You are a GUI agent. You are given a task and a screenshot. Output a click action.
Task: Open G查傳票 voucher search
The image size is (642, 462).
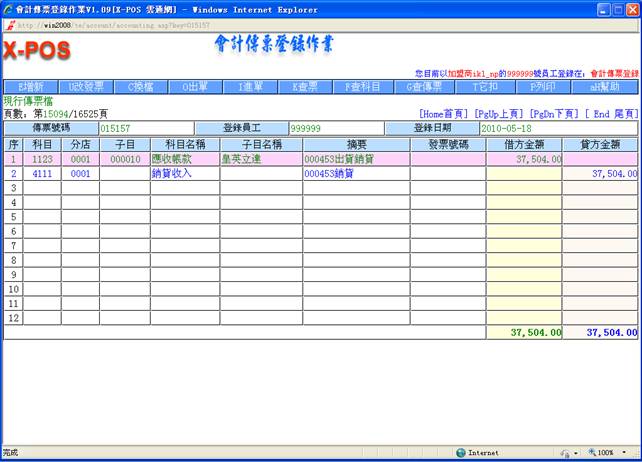[417, 87]
